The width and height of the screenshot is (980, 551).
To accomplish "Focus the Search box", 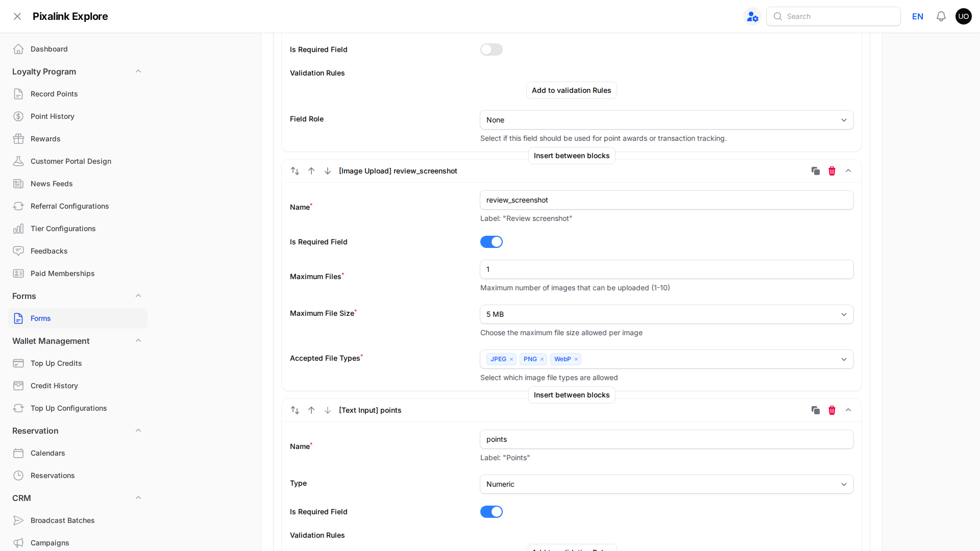I will (x=833, y=16).
